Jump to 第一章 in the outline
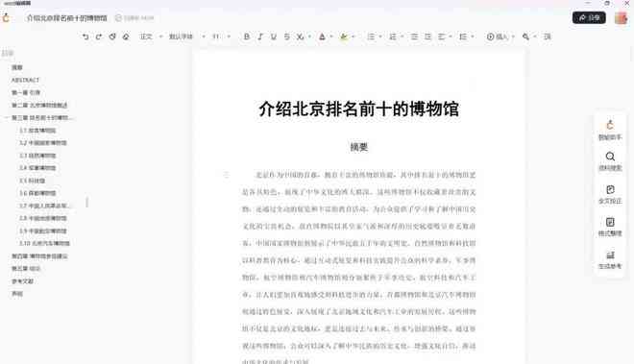Screen dimensions: 634x364 tap(26, 92)
